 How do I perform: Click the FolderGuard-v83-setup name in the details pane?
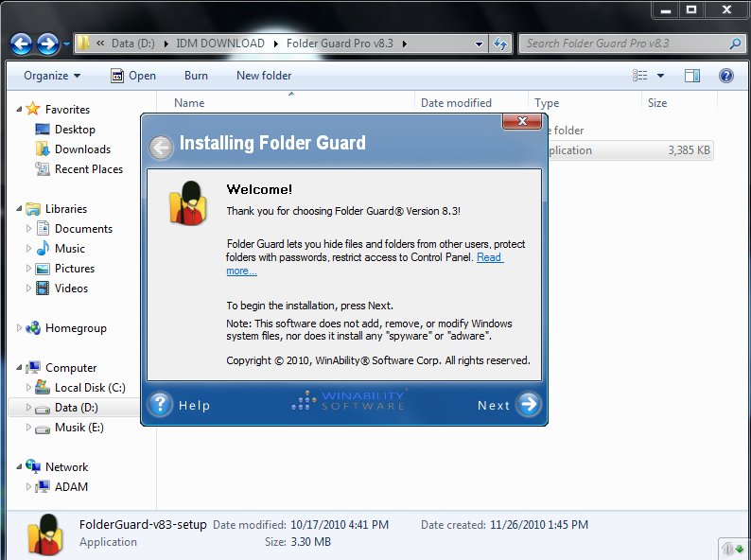[x=143, y=525]
